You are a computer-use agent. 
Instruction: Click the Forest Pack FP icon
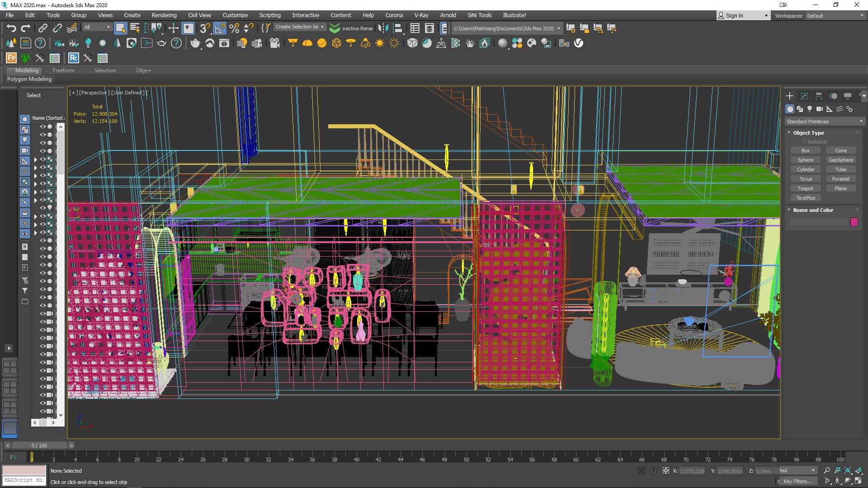point(11,58)
